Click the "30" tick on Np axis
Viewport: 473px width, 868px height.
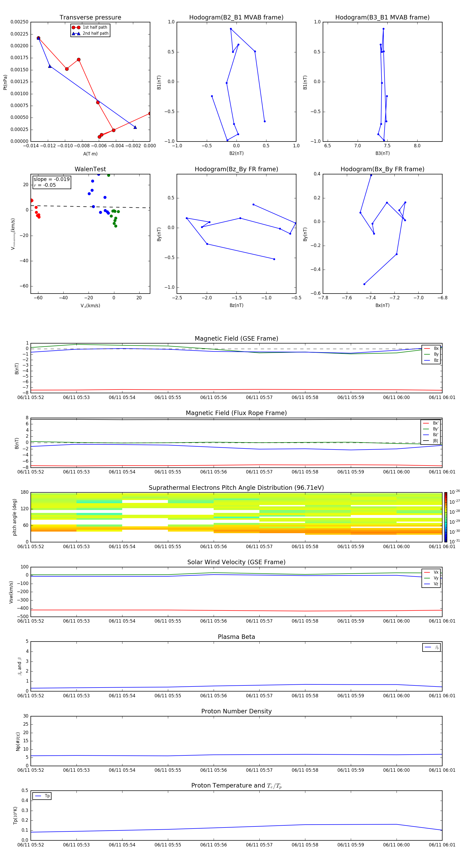26,716
